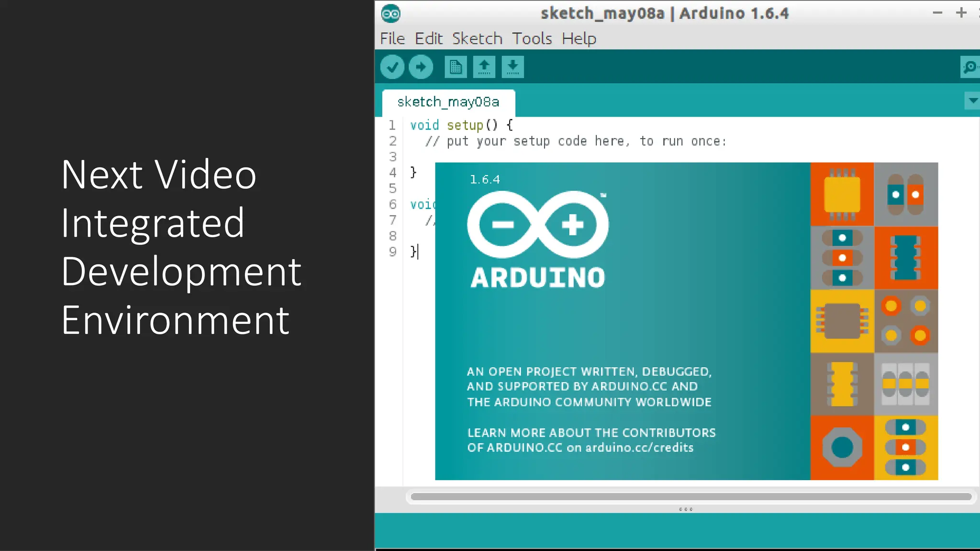Screen dimensions: 980x551
Task: Open the tab menu dropdown arrow
Action: point(972,101)
